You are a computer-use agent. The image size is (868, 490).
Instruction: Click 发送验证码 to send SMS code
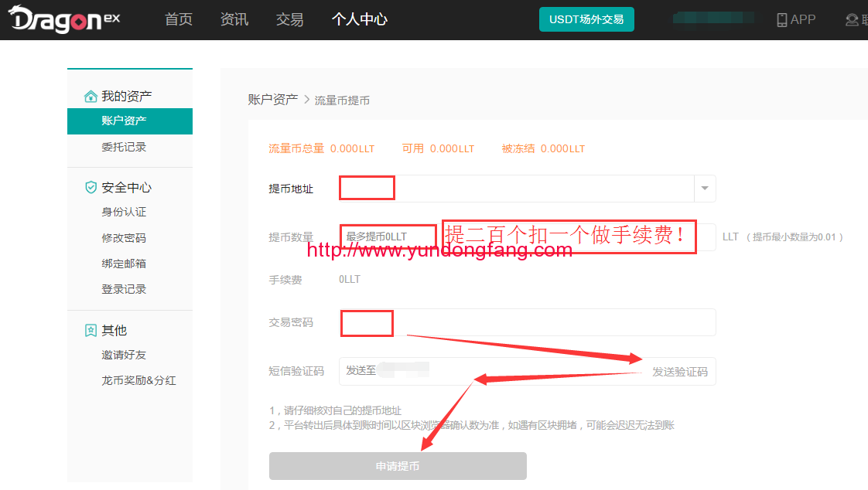click(x=679, y=372)
